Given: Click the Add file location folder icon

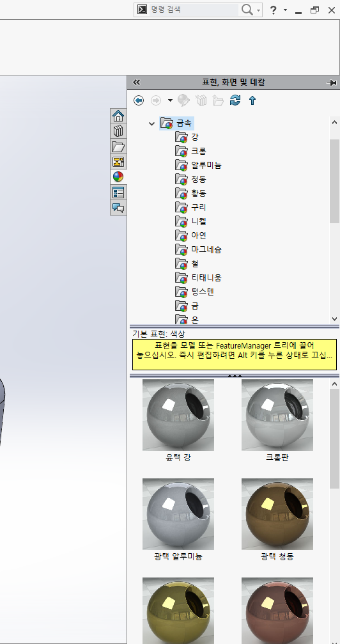Looking at the screenshot, I should click(218, 100).
